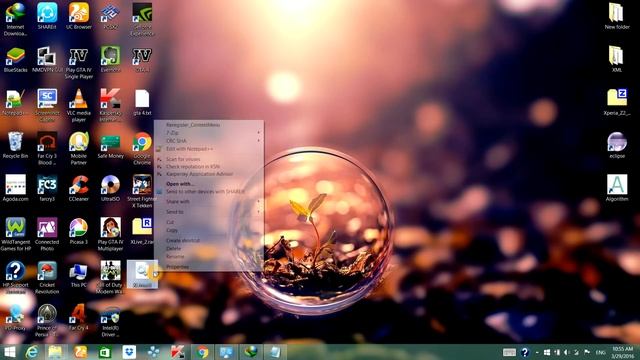
Task: Select the eclipse desktop icon
Action: point(617,145)
